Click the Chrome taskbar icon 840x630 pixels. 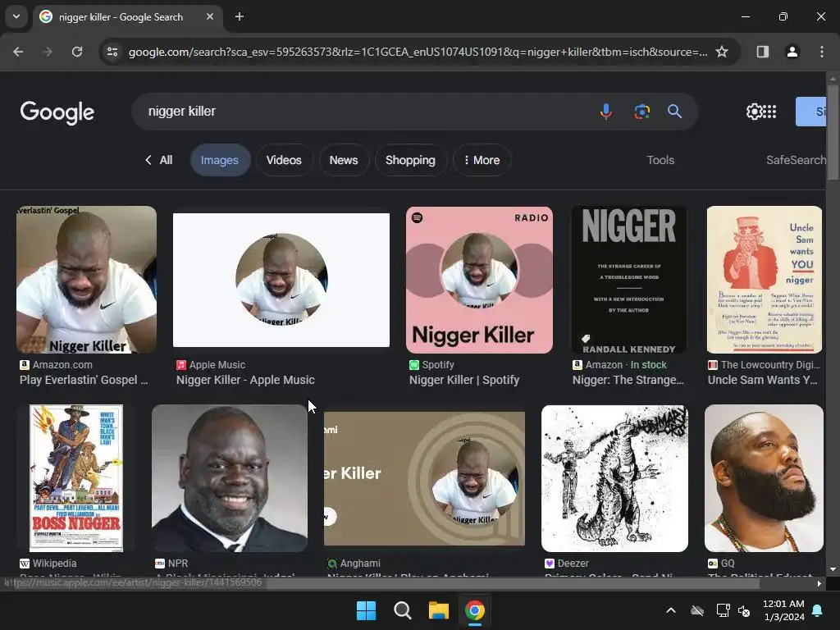475,610
